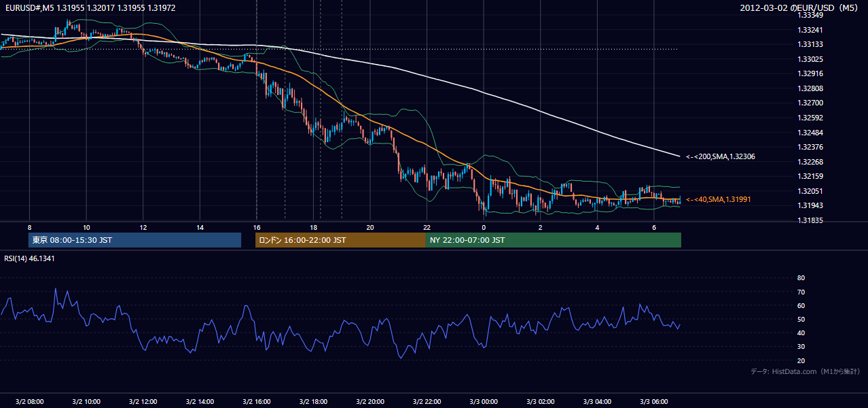Click the 3/2 18:00 time label
The width and height of the screenshot is (868, 408).
(x=313, y=401)
